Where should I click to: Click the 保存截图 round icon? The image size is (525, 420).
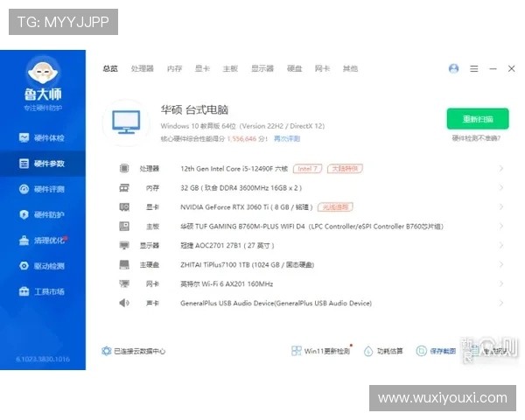click(421, 351)
